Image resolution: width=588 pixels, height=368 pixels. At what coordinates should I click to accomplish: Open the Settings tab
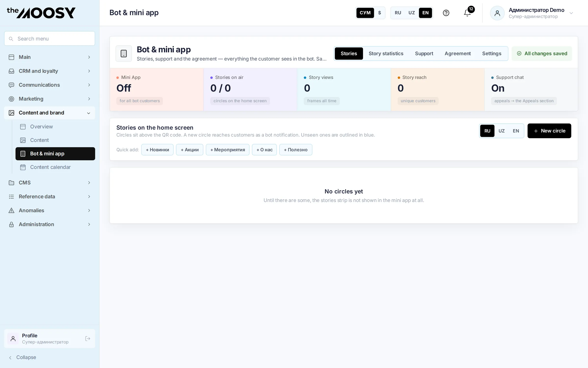pyautogui.click(x=492, y=53)
